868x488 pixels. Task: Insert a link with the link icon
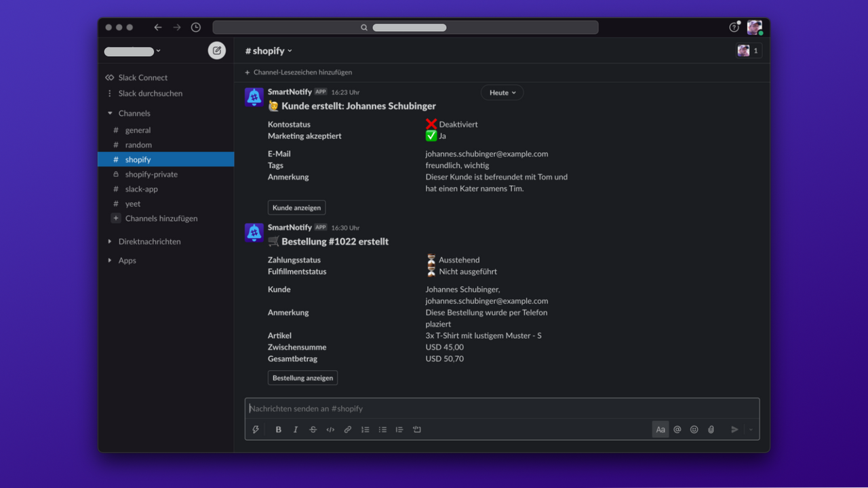coord(348,429)
